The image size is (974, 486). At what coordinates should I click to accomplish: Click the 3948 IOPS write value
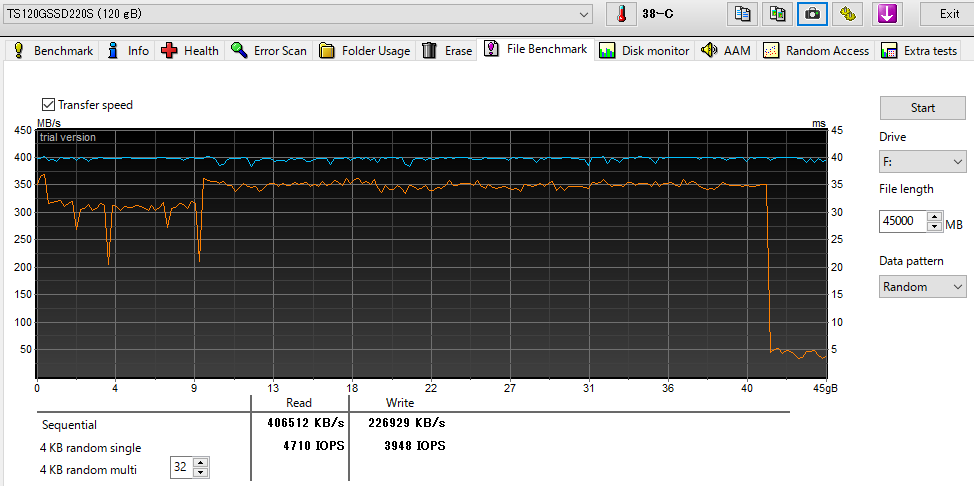414,446
